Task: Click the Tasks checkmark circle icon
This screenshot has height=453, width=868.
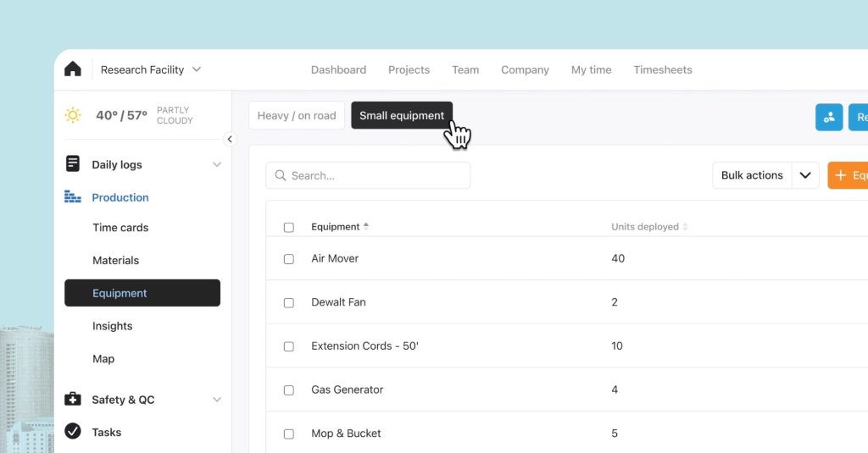Action: (73, 432)
